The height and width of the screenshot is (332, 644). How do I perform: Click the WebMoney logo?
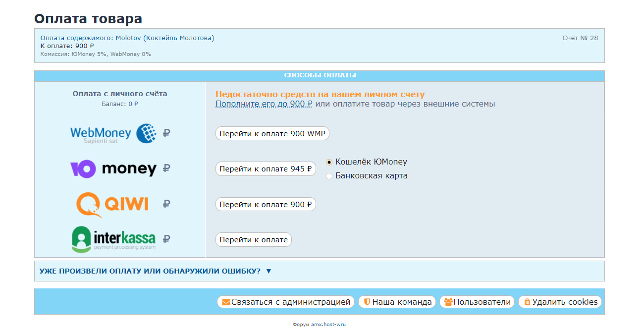[113, 133]
